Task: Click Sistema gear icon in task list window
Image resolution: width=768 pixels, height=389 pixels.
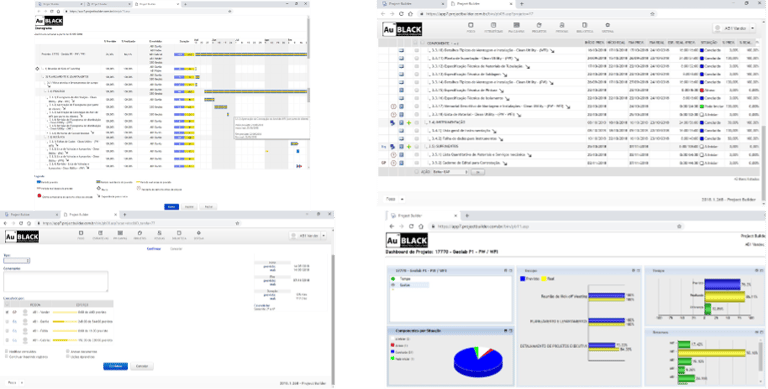Action: click(607, 25)
